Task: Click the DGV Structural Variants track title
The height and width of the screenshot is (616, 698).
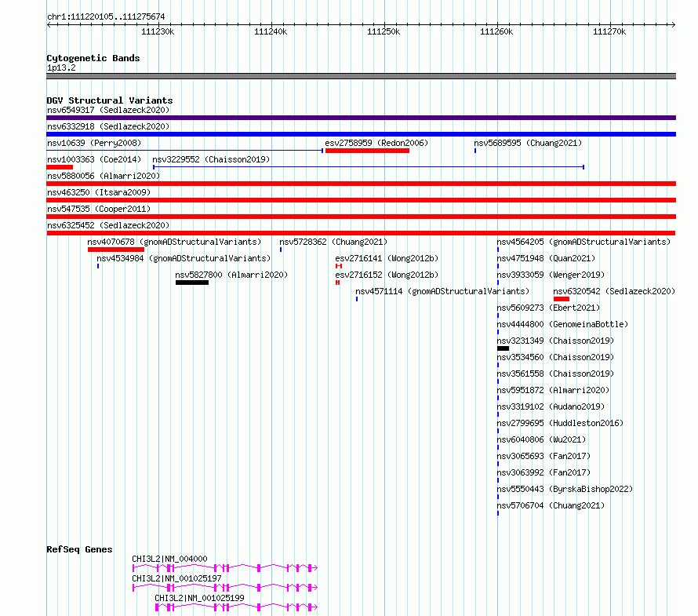Action: pyautogui.click(x=110, y=100)
